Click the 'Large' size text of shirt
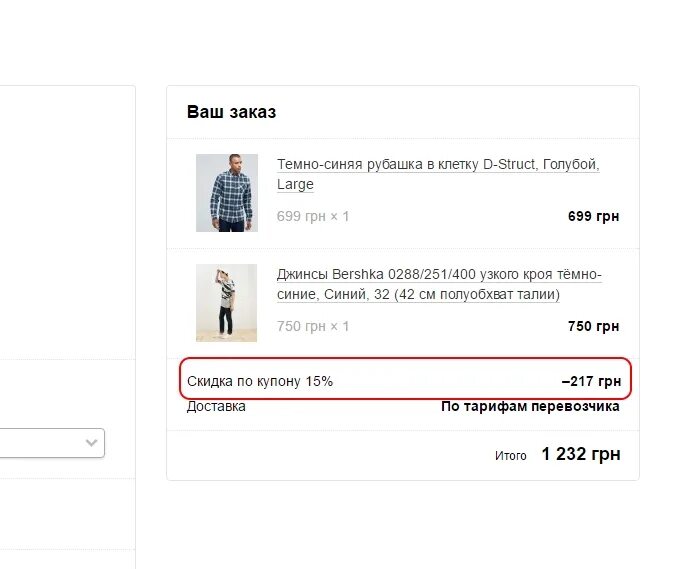Viewport: 700px width, 569px height. pyautogui.click(x=295, y=184)
